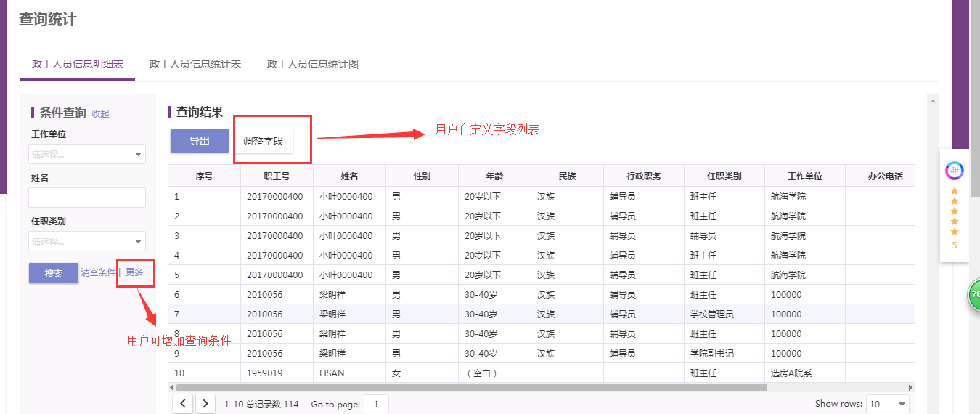The image size is (980, 414).
Task: Click up arrow of vertical scrollbar
Action: pyautogui.click(x=934, y=100)
